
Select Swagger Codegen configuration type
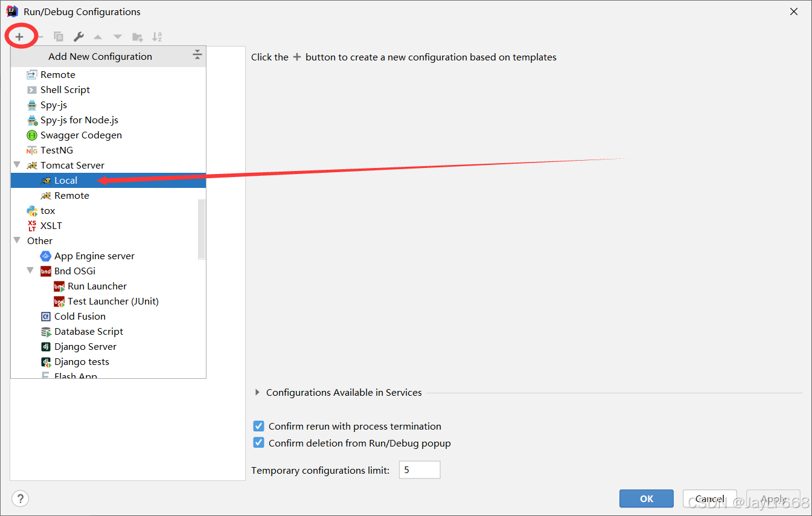point(109,135)
